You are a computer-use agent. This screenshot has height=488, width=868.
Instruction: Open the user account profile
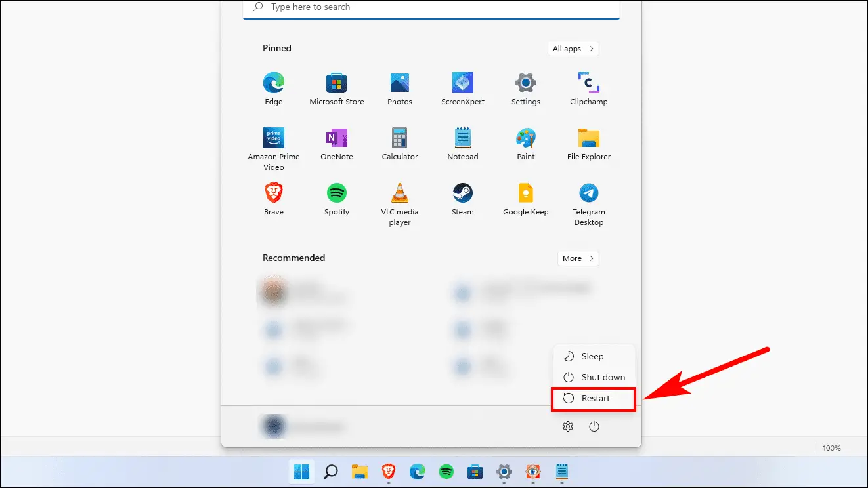[x=303, y=426]
